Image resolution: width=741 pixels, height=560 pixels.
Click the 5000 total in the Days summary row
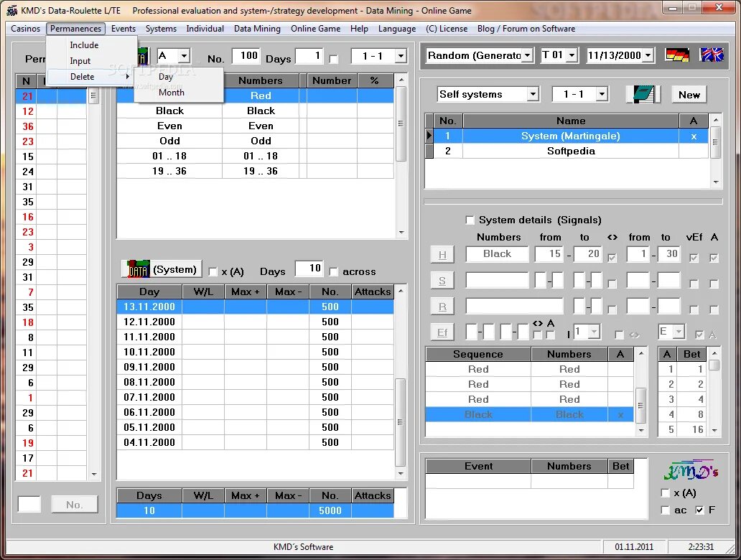point(330,510)
